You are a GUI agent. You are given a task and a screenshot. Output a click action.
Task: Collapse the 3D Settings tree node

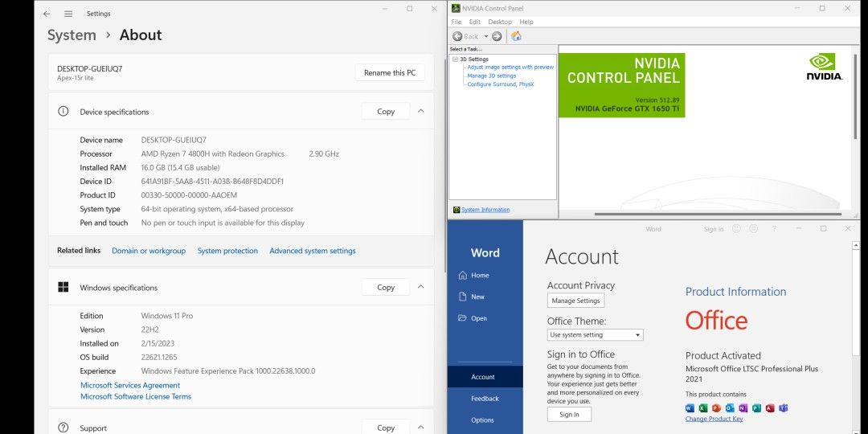coord(455,59)
